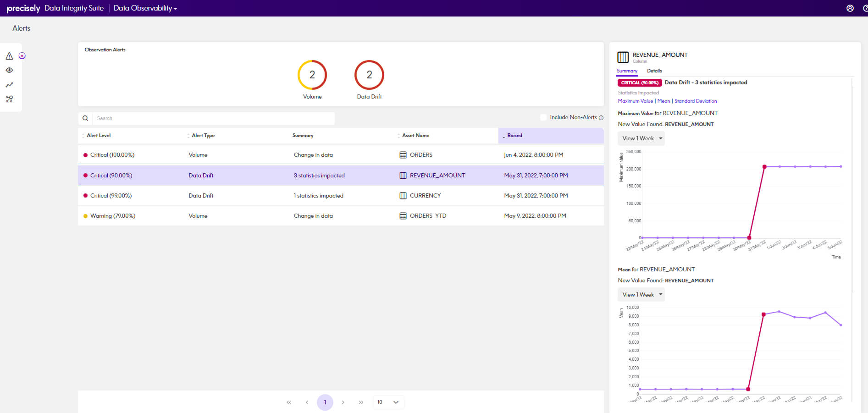
Task: Click the REVENUE_AMOUNT column icon in table row
Action: [403, 176]
